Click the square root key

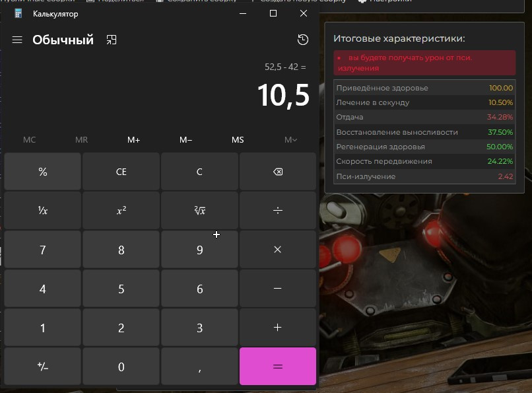tap(199, 211)
